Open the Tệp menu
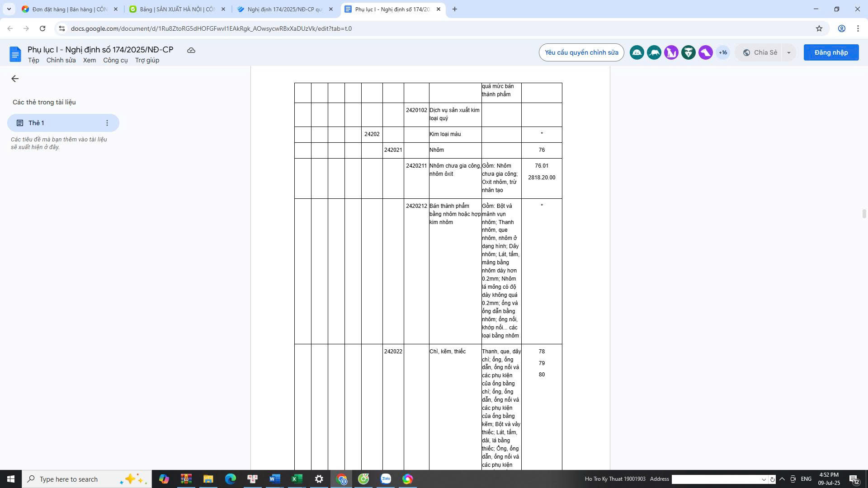The width and height of the screenshot is (868, 488). pyautogui.click(x=33, y=60)
